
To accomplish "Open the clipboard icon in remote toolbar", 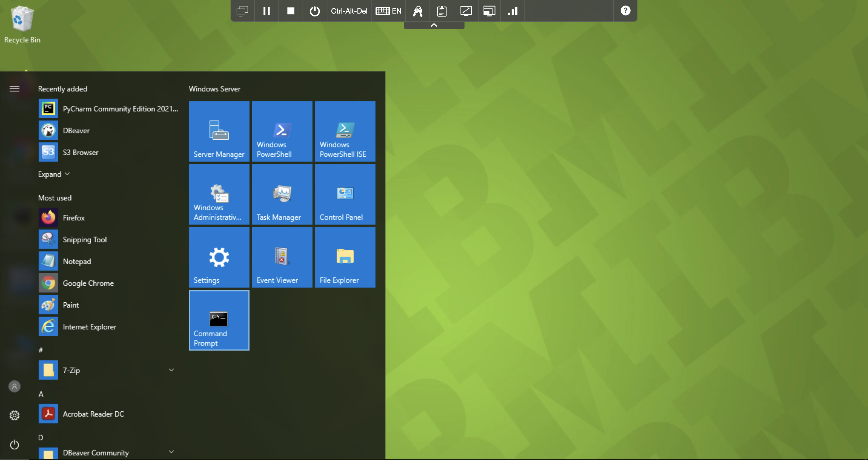I will coord(442,11).
